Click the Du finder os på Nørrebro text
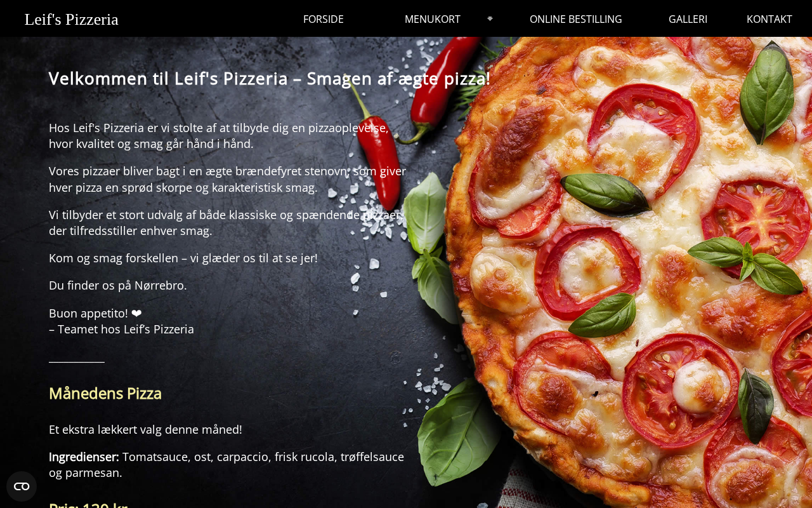Screen dimensions: 812x508 [x=118, y=286]
